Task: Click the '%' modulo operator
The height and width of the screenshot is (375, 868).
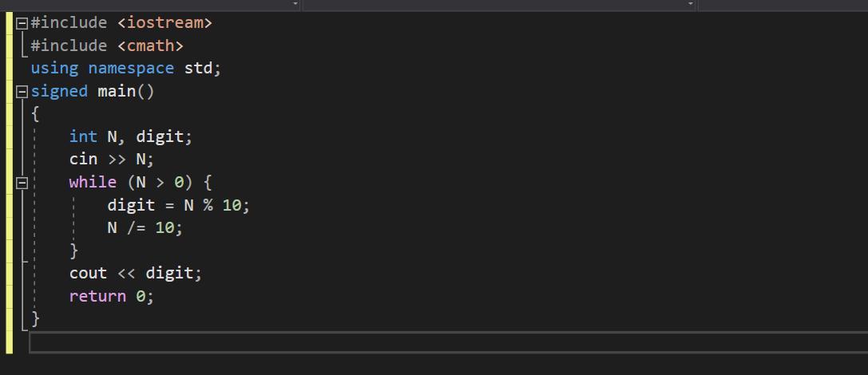Action: 208,205
